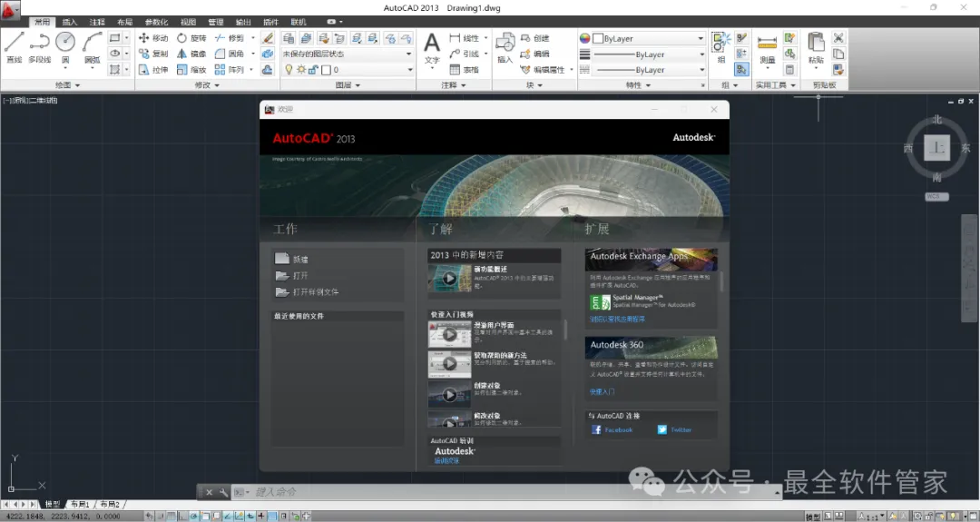Image resolution: width=980 pixels, height=522 pixels.
Task: Toggle the layer padlock lock icon
Action: tap(313, 69)
